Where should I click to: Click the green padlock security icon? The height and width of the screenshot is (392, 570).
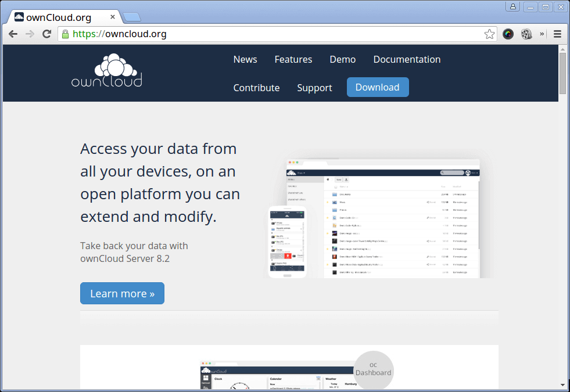coord(65,34)
